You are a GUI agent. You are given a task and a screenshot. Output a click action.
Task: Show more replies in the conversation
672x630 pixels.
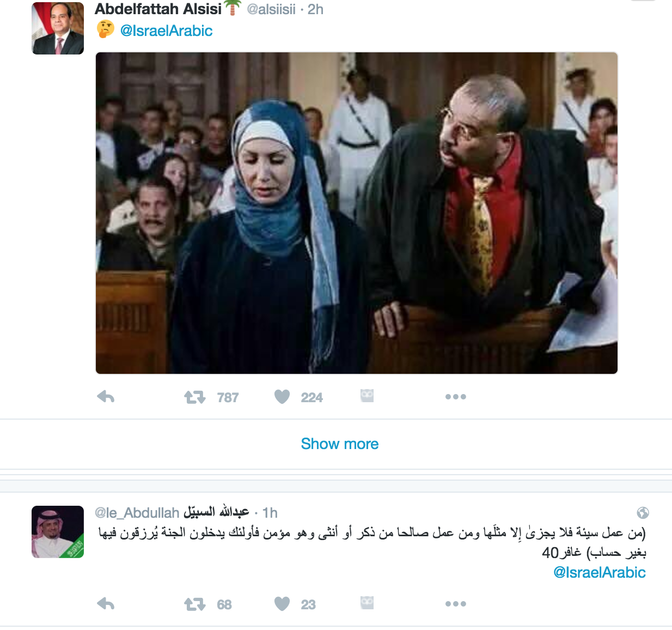[340, 444]
